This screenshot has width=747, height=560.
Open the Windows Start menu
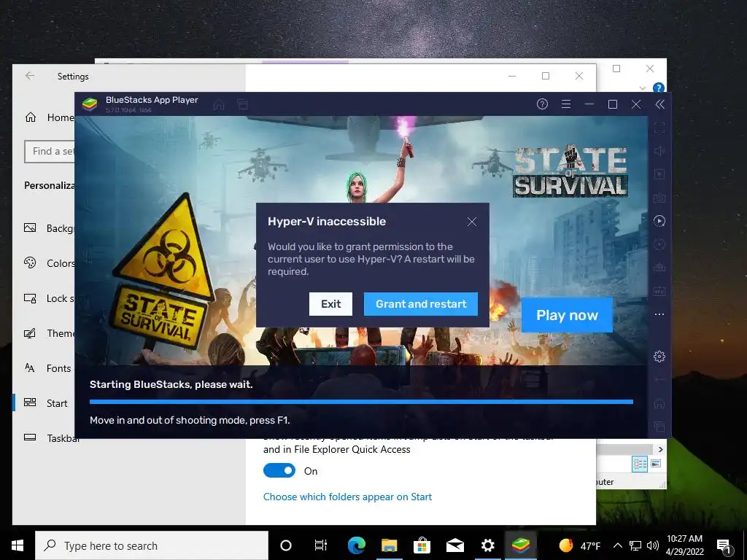click(x=18, y=545)
